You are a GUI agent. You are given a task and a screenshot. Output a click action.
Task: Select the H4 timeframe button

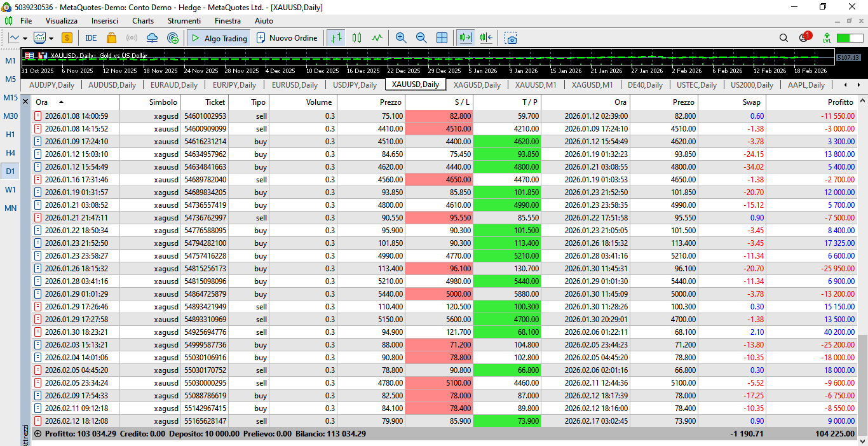point(11,152)
